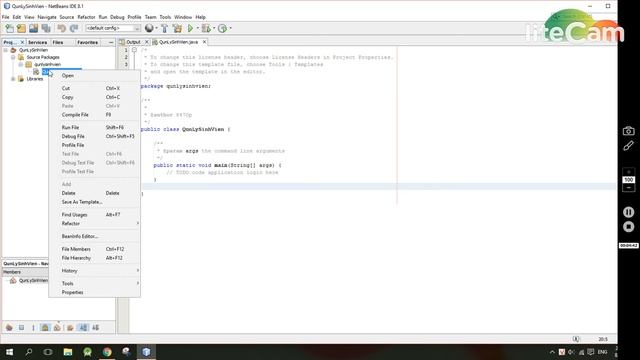The height and width of the screenshot is (360, 640).
Task: Stop the liteCam recording
Action: 629,227
